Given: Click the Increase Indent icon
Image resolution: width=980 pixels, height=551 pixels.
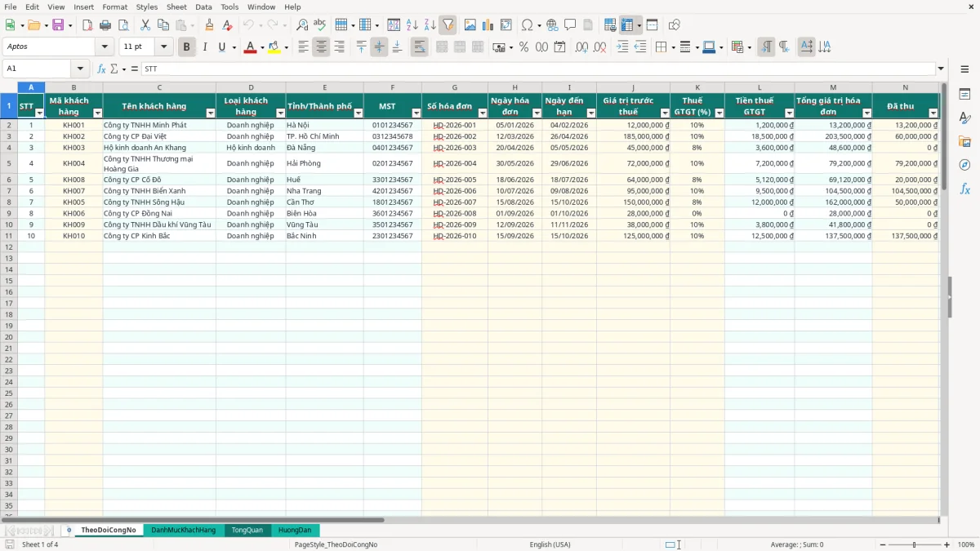Looking at the screenshot, I should click(622, 47).
